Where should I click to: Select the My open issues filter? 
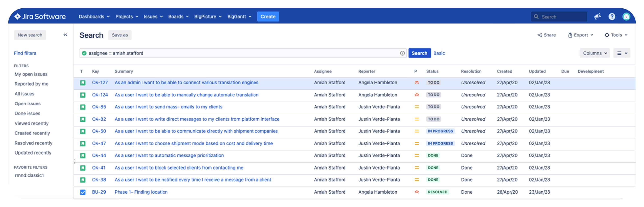31,74
